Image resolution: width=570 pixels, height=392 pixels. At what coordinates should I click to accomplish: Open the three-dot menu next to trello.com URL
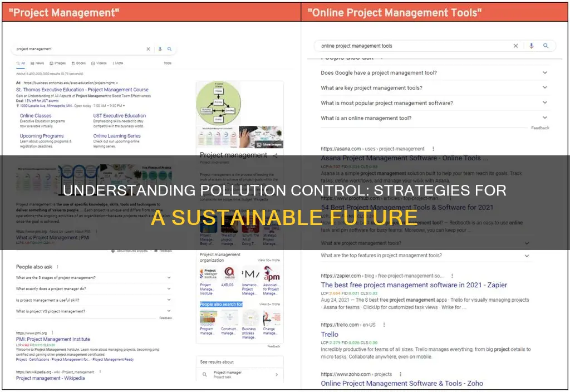(384, 325)
